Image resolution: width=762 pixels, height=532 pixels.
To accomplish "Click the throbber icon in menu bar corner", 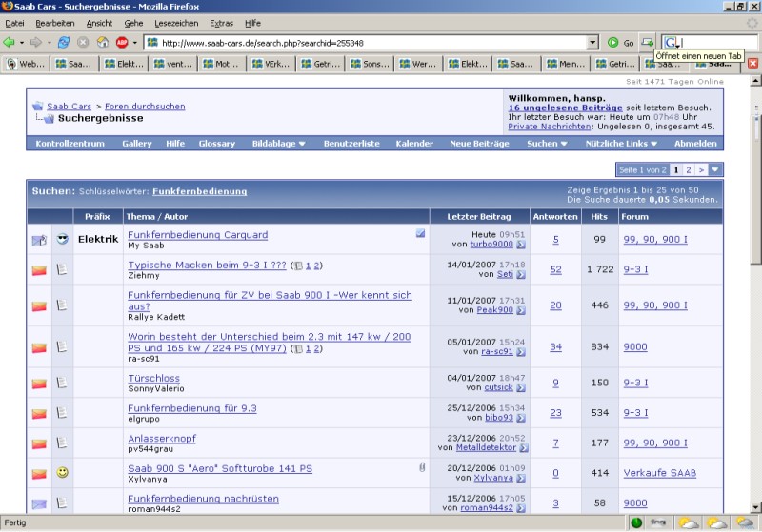I will (x=752, y=23).
